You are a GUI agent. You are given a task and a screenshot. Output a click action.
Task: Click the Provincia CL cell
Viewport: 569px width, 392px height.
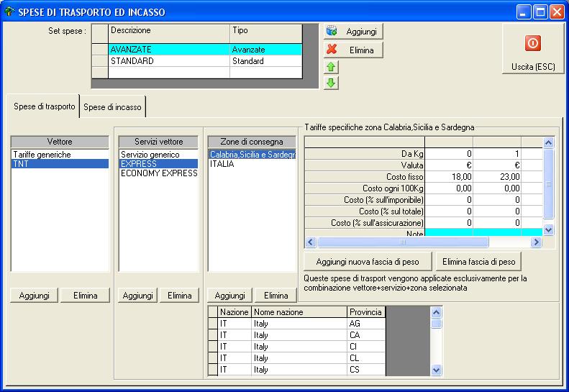365,358
